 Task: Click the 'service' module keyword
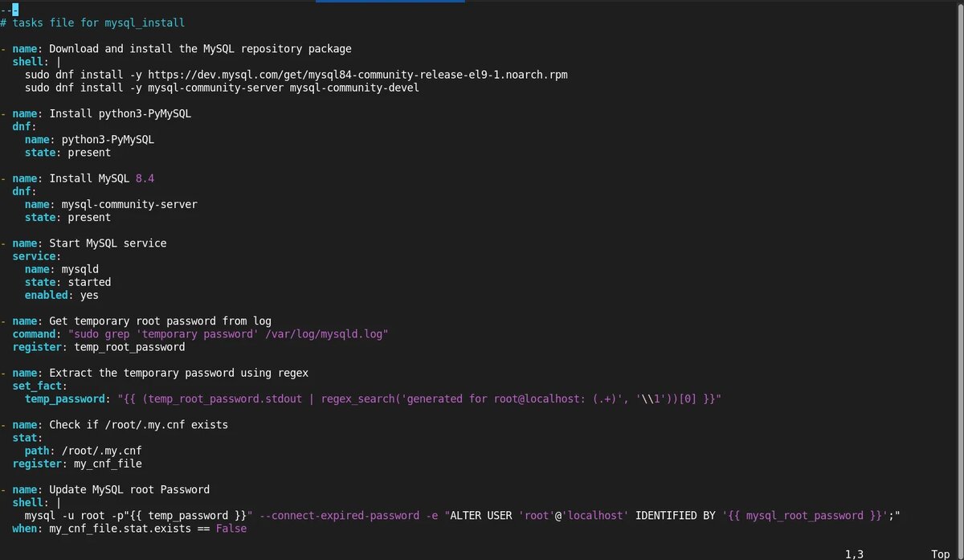point(34,256)
